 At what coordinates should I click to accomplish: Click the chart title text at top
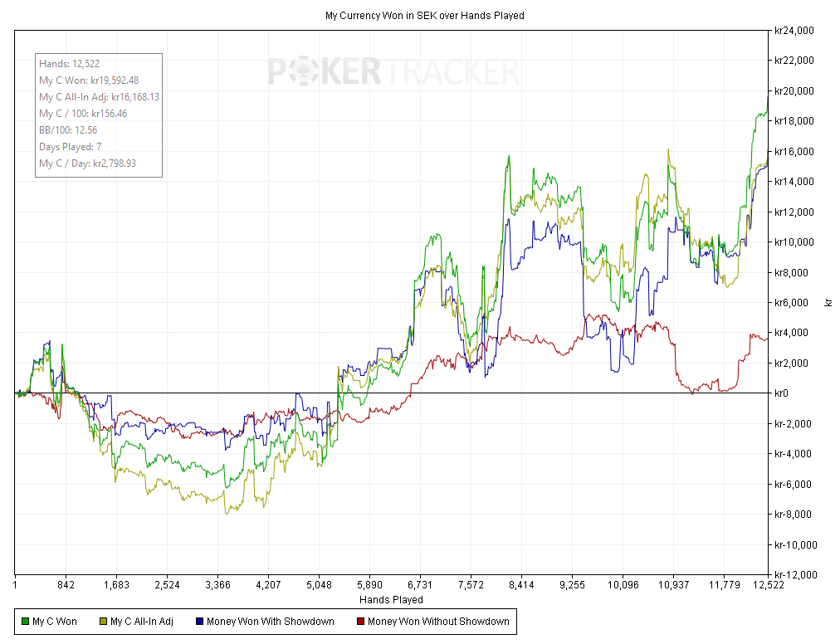[424, 16]
